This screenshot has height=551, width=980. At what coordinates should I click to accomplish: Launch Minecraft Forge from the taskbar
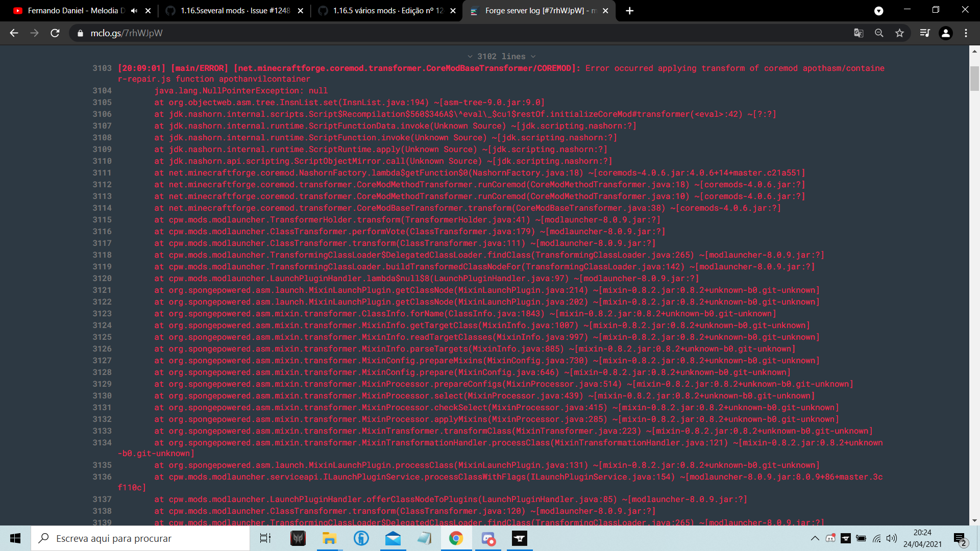[519, 538]
